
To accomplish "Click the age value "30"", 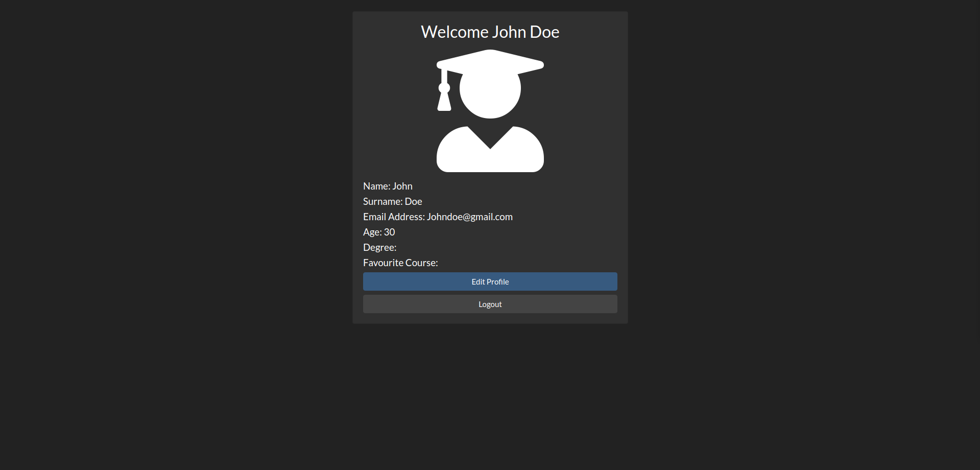I will (389, 232).
